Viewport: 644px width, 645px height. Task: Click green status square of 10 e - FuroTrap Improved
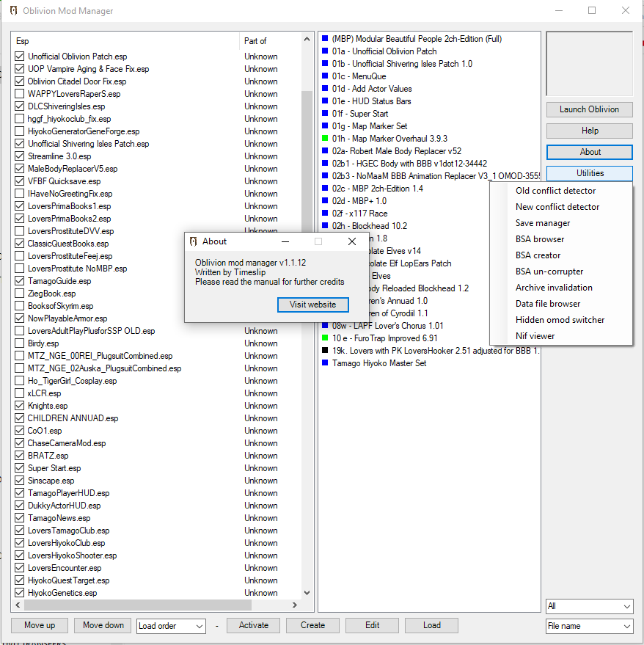pos(325,338)
